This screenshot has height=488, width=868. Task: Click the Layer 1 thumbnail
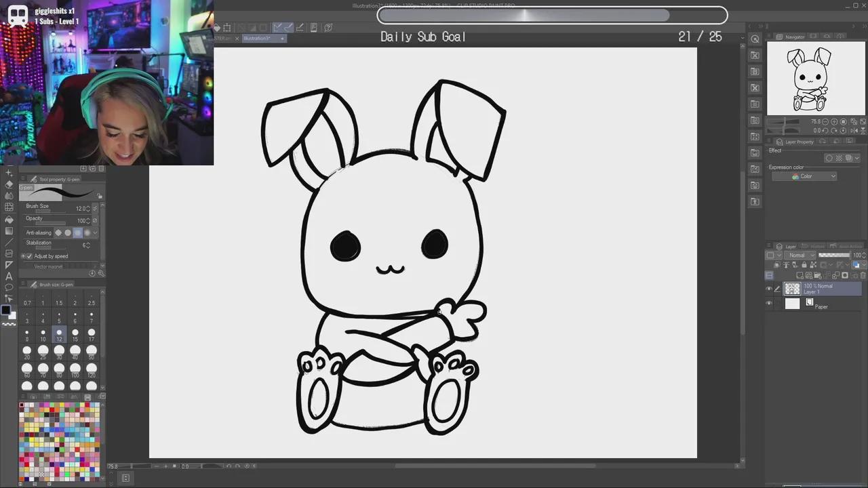click(792, 289)
